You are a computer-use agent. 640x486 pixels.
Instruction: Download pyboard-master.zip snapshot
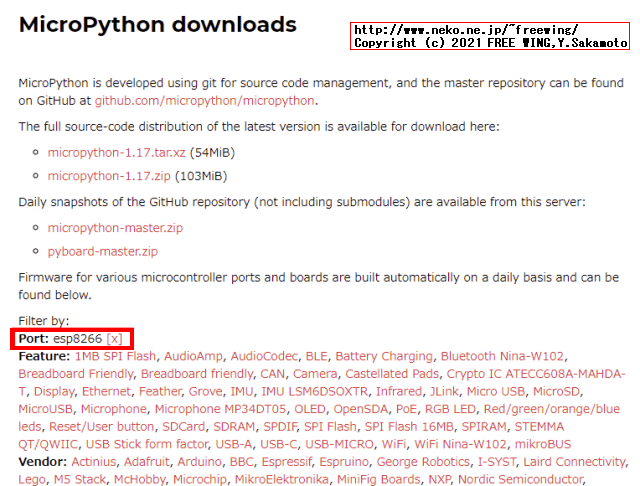point(102,251)
